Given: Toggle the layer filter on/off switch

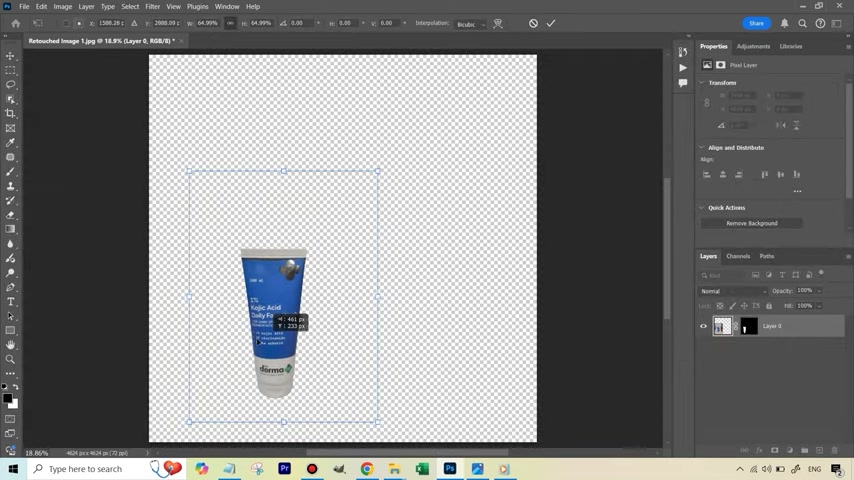Looking at the screenshot, I should click(821, 274).
